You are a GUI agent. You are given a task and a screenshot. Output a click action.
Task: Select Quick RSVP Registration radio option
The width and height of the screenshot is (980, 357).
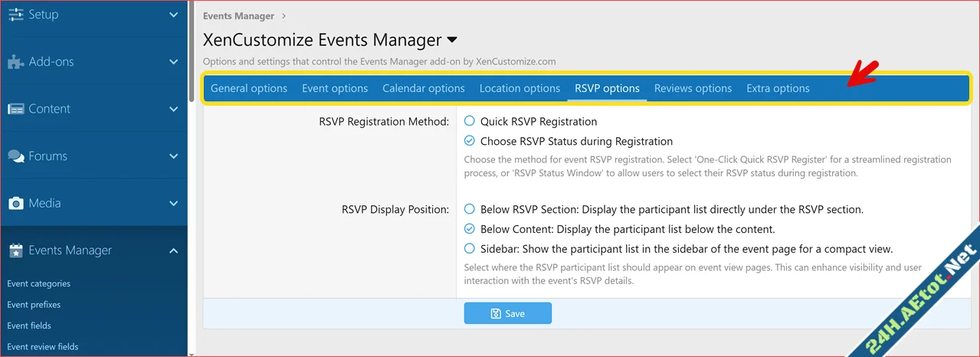[470, 121]
